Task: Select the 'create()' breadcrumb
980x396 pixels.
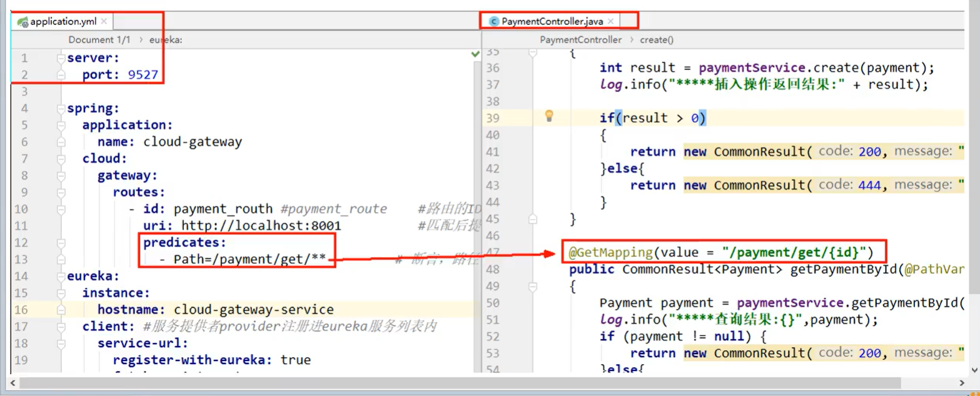Action: [x=657, y=39]
